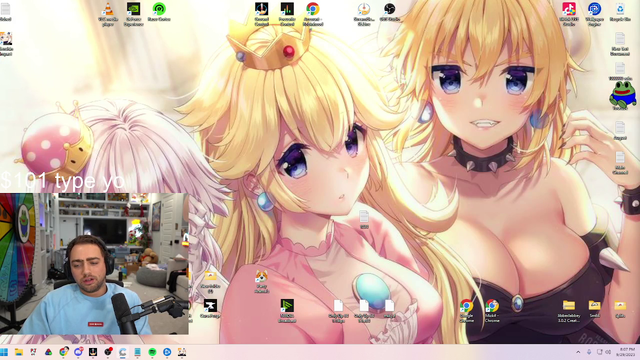The width and height of the screenshot is (640, 360).
Task: Open the rightmost folder in the bottom-right corner
Action: pyautogui.click(x=620, y=308)
